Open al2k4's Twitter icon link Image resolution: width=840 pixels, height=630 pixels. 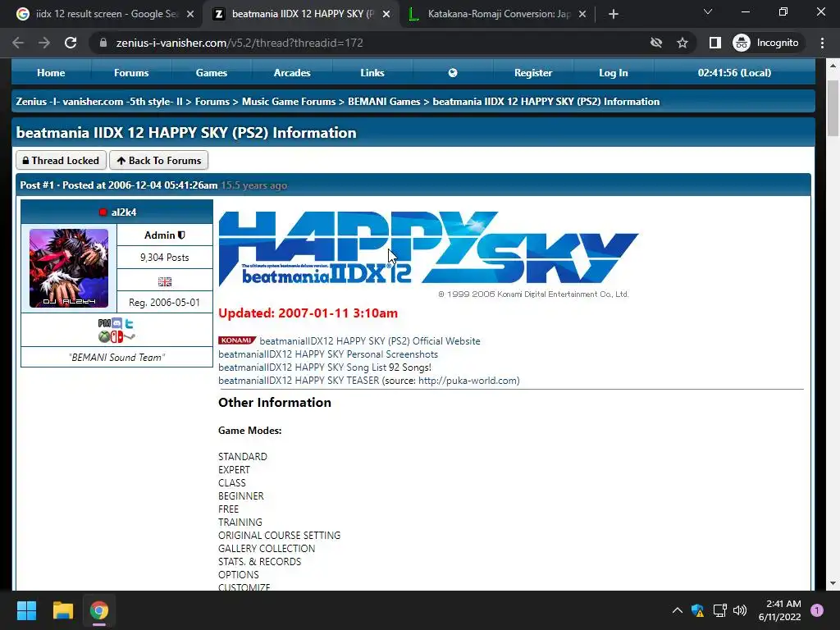(129, 323)
